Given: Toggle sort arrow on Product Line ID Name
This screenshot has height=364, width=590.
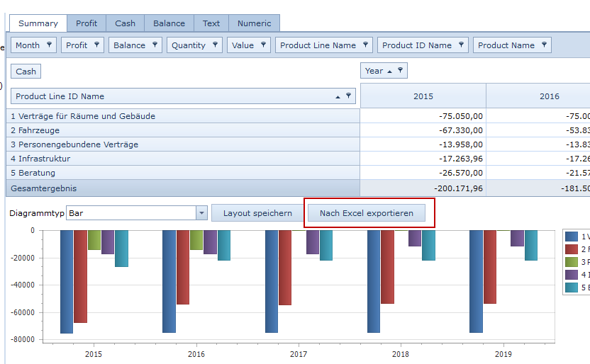Looking at the screenshot, I should click(338, 96).
